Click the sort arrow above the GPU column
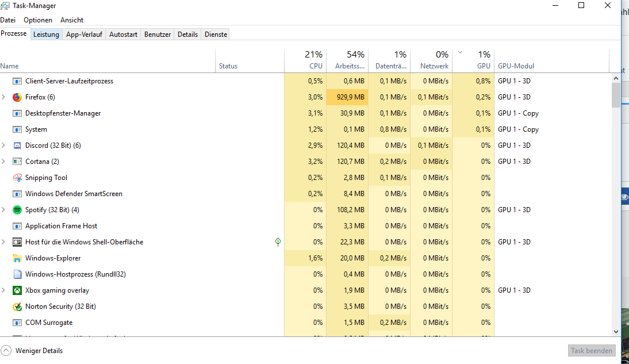 [x=460, y=52]
